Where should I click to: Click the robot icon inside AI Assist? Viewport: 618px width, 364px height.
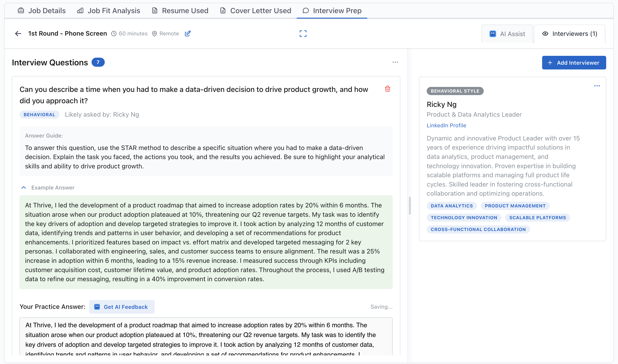click(x=493, y=34)
